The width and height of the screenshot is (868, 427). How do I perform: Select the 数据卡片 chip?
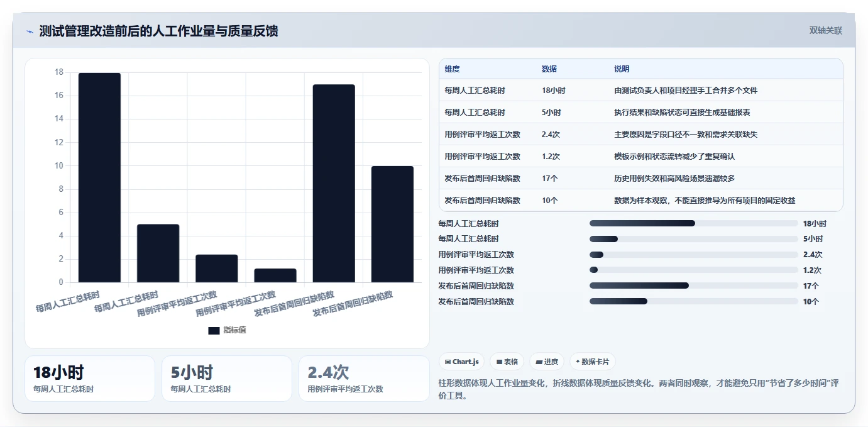[x=592, y=362]
